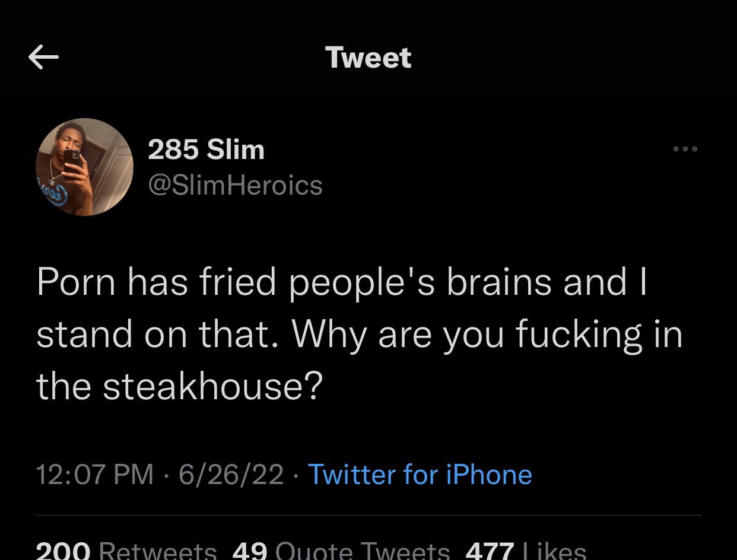Image resolution: width=737 pixels, height=560 pixels.
Task: Click the word "brains" in the tweet
Action: pyautogui.click(x=499, y=282)
